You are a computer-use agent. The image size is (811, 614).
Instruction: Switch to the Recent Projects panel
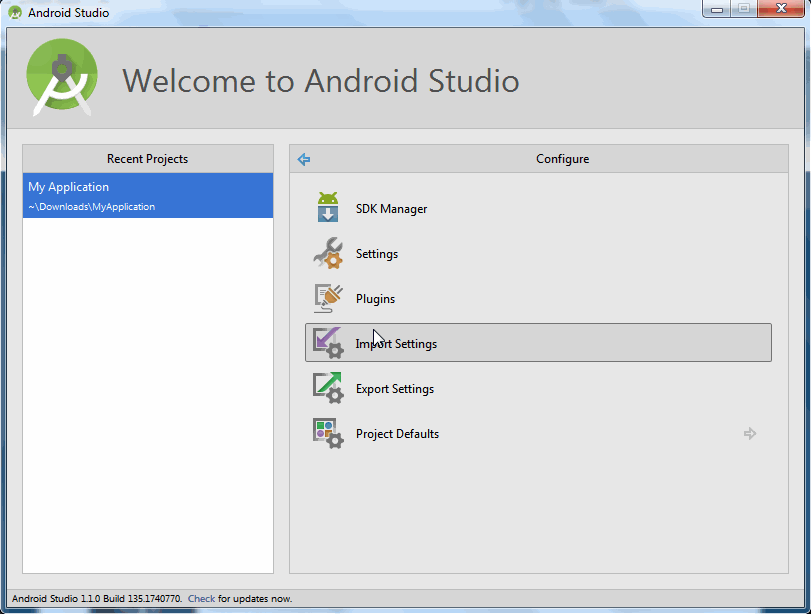[x=147, y=158]
